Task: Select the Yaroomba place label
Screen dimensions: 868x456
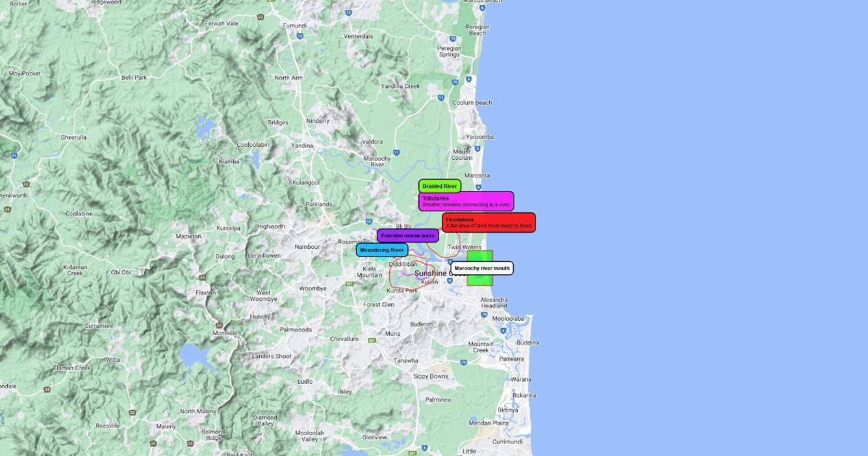Action: pos(480,137)
